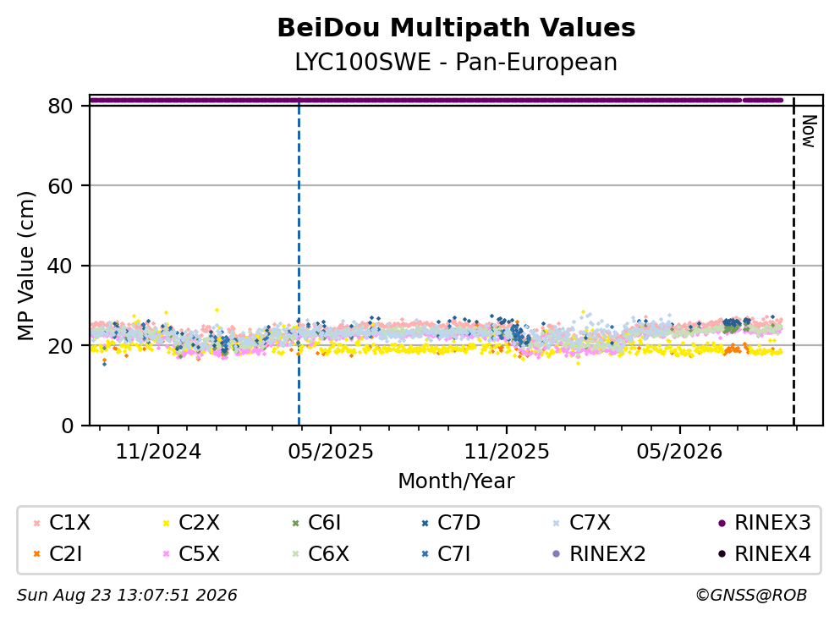Click the 05/2026 x-axis tick label
The width and height of the screenshot is (840, 621).
[x=679, y=452]
